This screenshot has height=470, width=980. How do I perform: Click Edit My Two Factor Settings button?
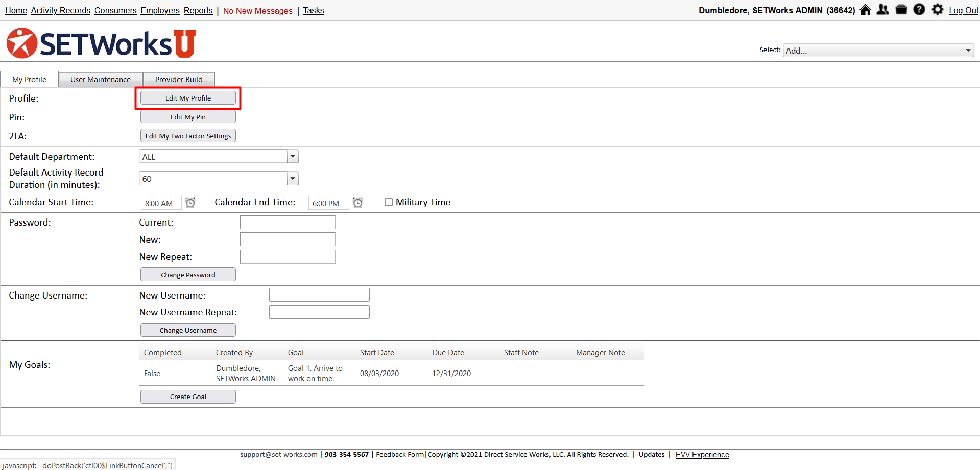tap(188, 136)
